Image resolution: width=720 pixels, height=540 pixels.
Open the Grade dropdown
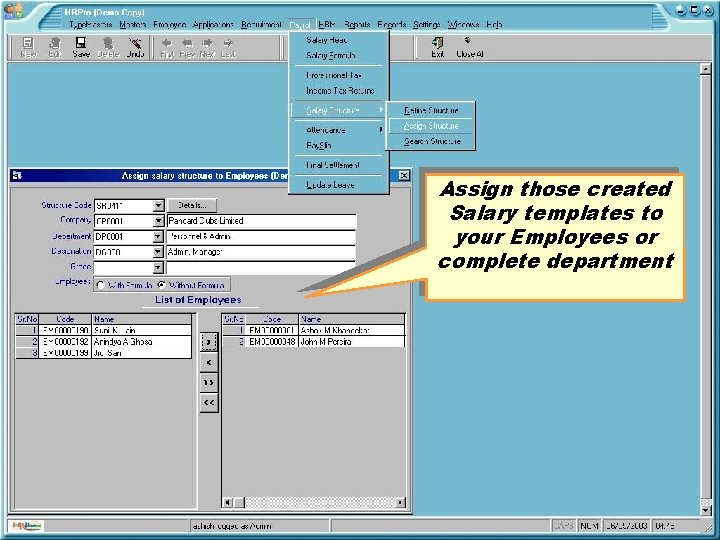tap(158, 267)
